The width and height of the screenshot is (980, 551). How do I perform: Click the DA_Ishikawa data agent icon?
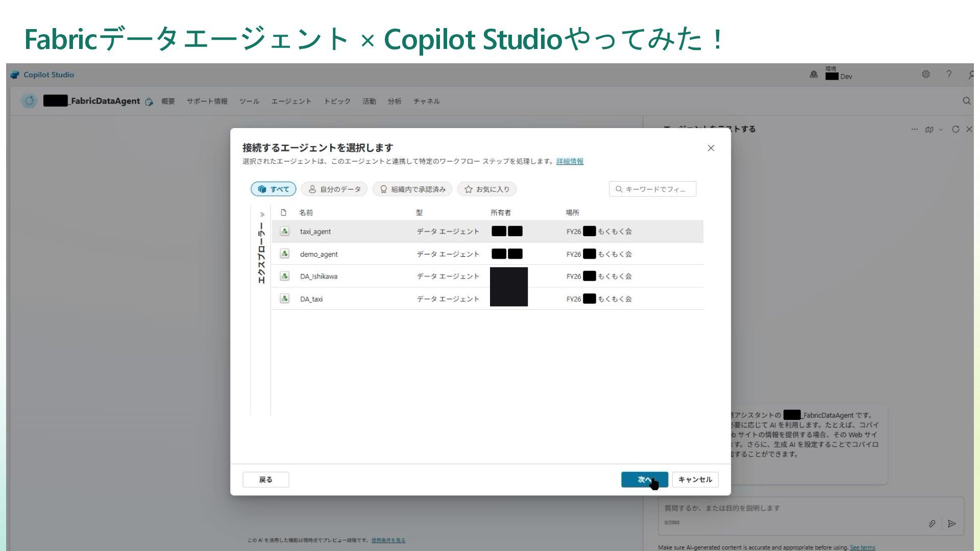(285, 277)
